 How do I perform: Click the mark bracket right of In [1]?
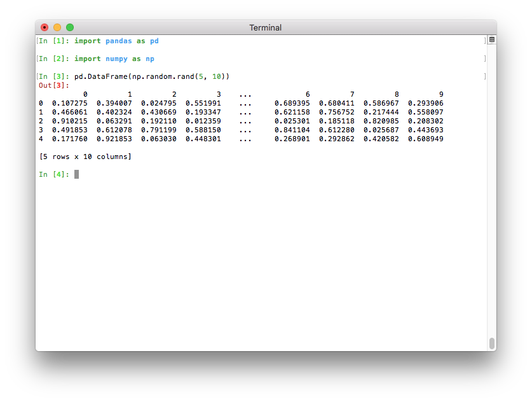click(x=484, y=41)
